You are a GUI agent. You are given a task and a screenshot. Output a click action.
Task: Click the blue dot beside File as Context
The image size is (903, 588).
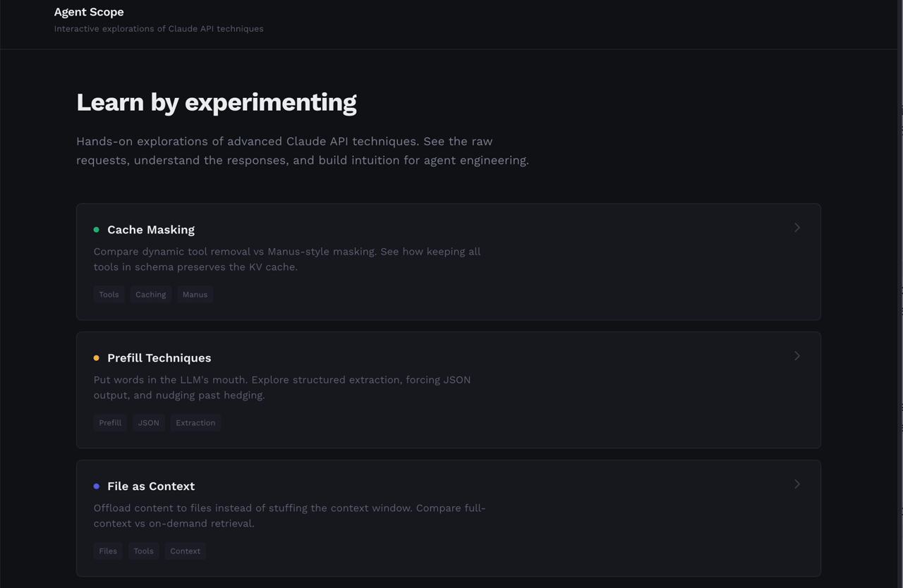coord(97,486)
